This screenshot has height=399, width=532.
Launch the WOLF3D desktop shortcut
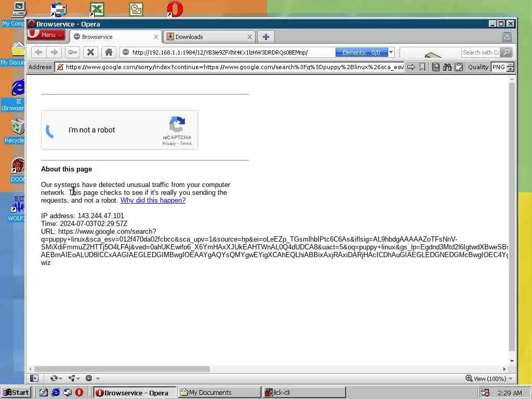click(17, 208)
